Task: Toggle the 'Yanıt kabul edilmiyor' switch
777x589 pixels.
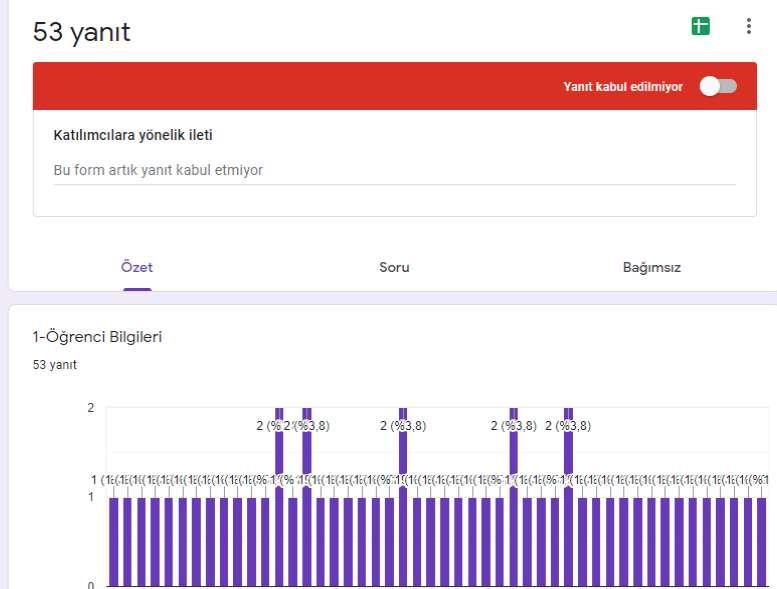Action: [718, 86]
